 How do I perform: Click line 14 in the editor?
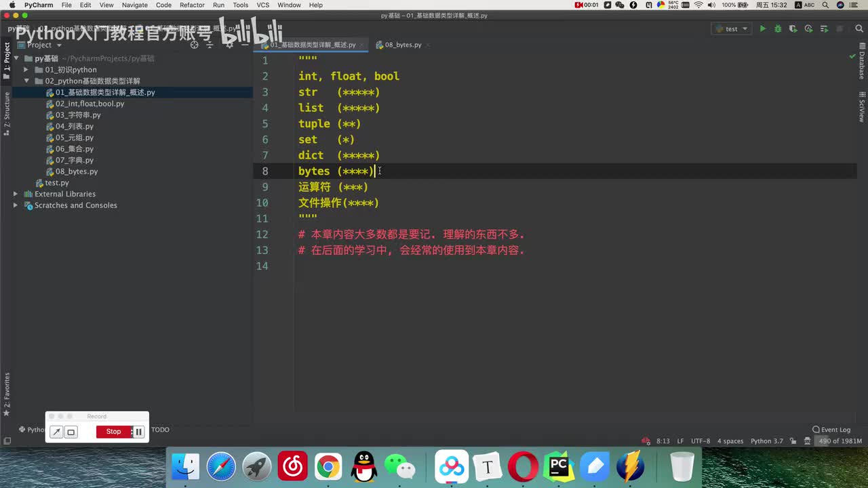pos(556,266)
